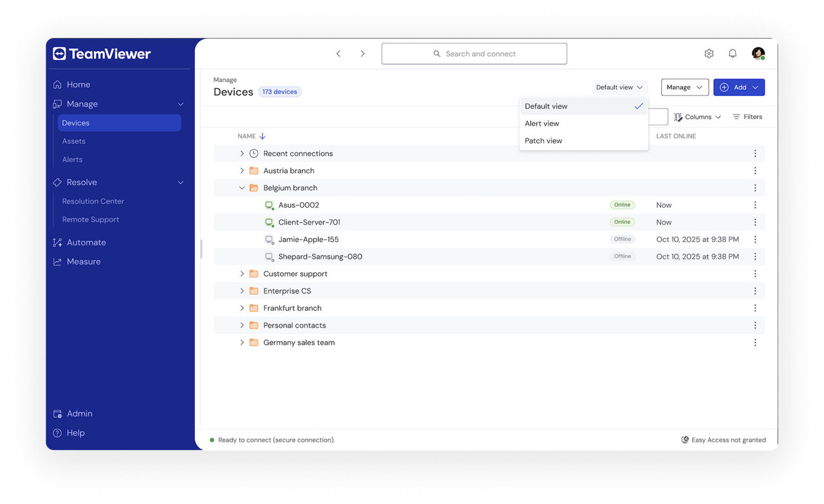Open more options for Enterprise CS
This screenshot has height=504, width=824.
[x=755, y=292]
